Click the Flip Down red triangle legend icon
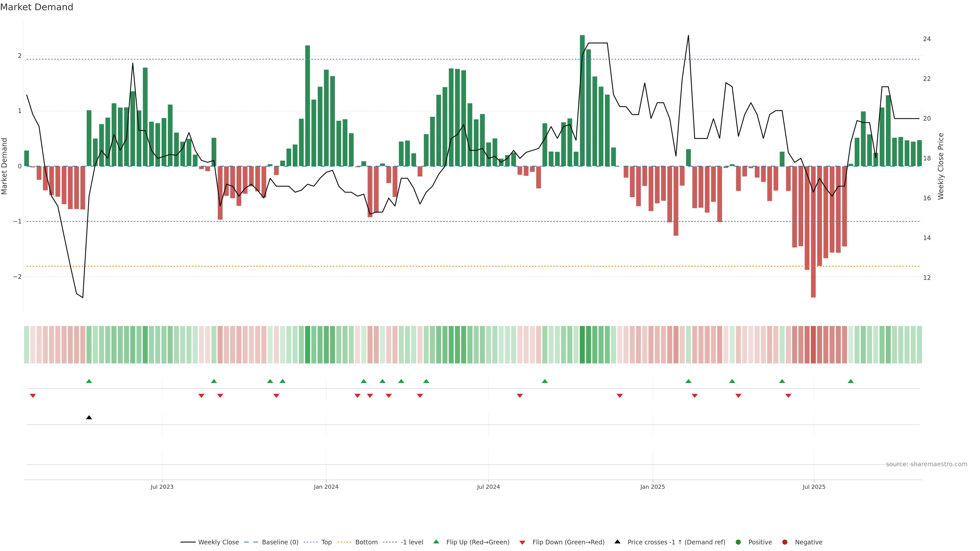Image resolution: width=980 pixels, height=551 pixels. (x=522, y=543)
